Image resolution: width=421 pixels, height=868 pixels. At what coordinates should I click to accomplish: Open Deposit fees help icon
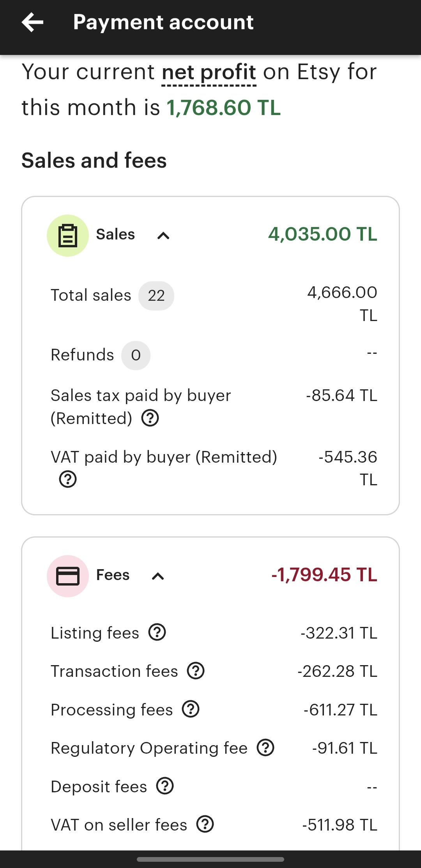pyautogui.click(x=165, y=786)
